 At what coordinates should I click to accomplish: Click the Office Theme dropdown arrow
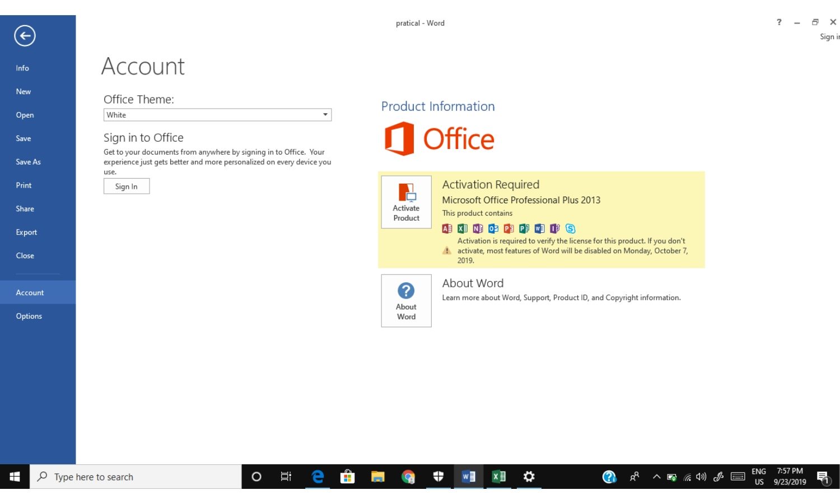(x=325, y=115)
